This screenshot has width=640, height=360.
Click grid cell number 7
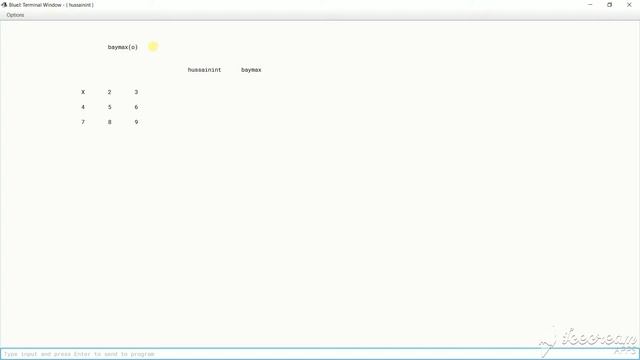point(83,122)
